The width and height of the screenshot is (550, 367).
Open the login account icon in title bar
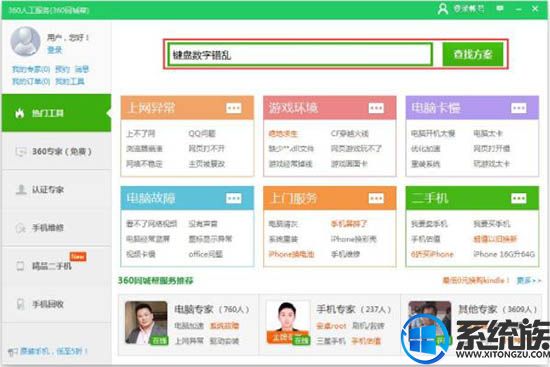coord(443,9)
